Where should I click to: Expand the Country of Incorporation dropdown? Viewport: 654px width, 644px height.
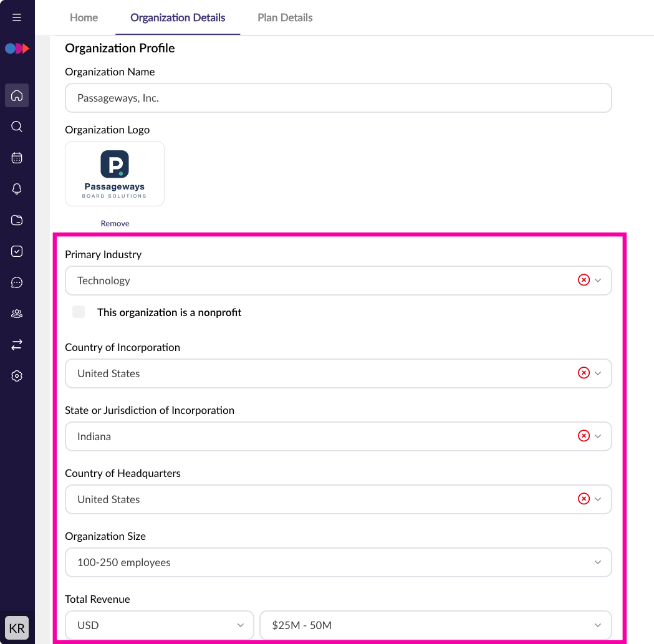(598, 373)
